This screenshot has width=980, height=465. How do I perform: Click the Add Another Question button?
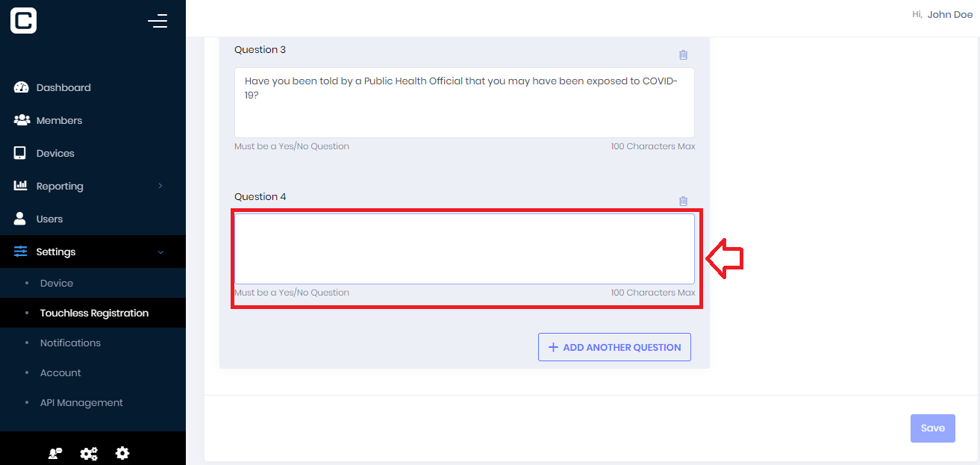[x=614, y=347]
